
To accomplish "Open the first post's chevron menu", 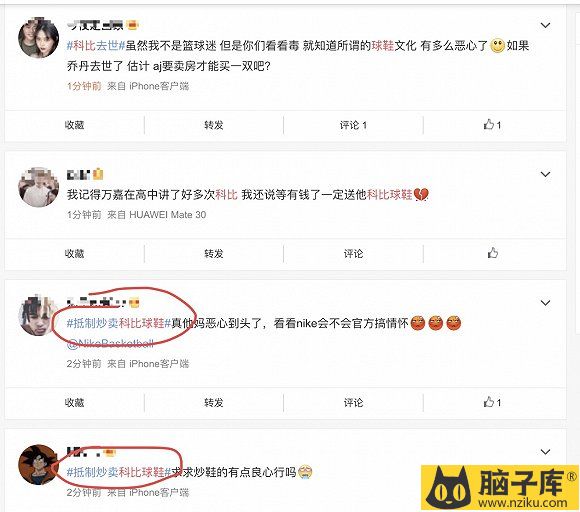I will coord(545,26).
